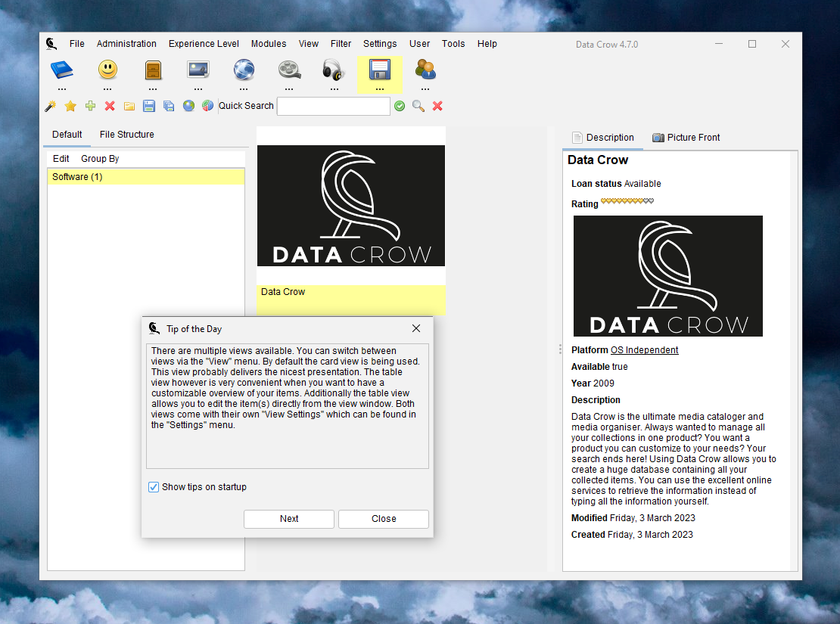Click the magnifying glass search icon
840x624 pixels.
click(x=418, y=106)
